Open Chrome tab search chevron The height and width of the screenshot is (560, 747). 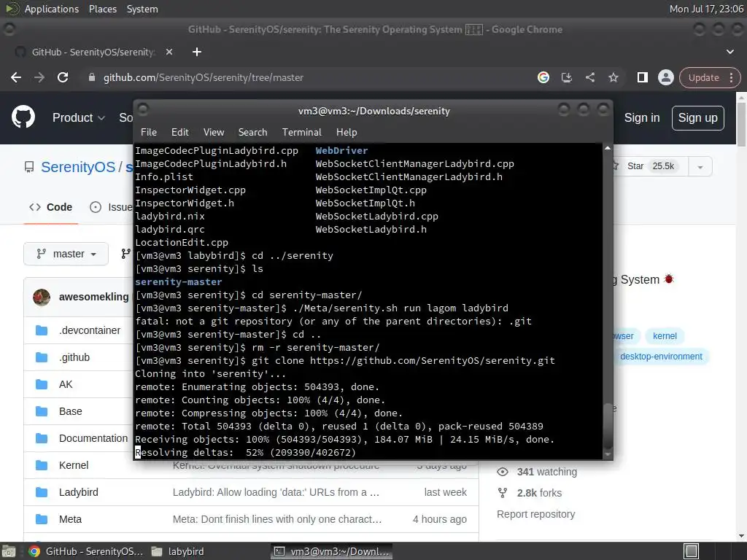click(729, 52)
